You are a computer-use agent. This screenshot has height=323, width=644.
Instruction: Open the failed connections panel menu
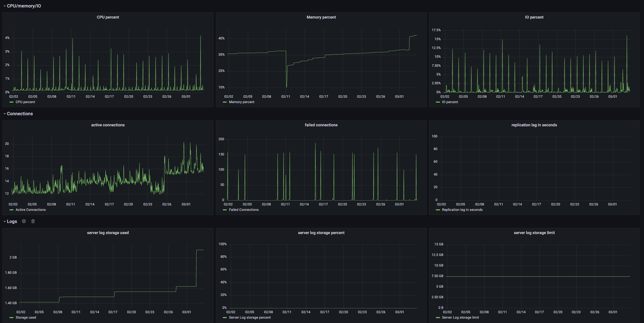[x=321, y=125]
